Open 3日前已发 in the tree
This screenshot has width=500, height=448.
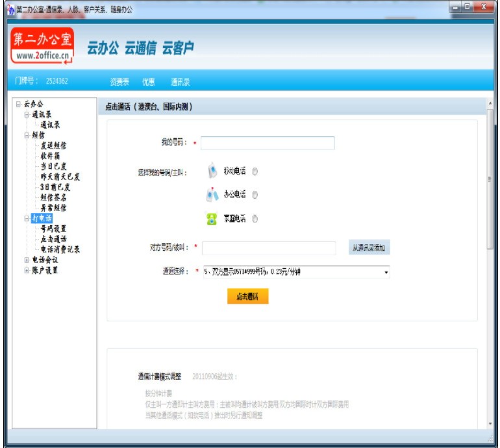point(55,187)
